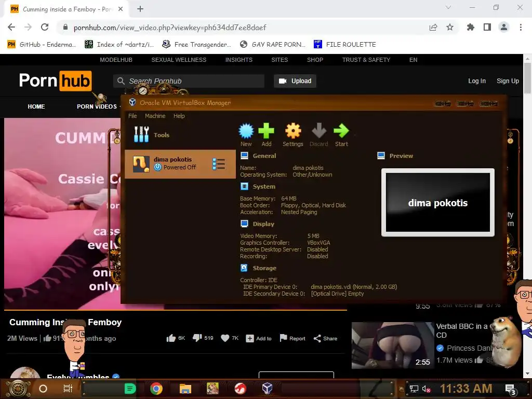Click the thumbs up like icon

pyautogui.click(x=171, y=338)
